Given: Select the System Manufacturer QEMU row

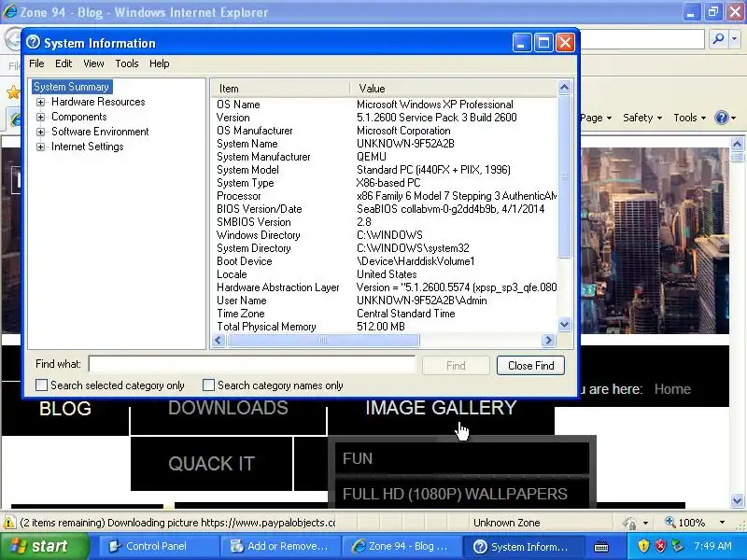Looking at the screenshot, I should click(x=384, y=157).
